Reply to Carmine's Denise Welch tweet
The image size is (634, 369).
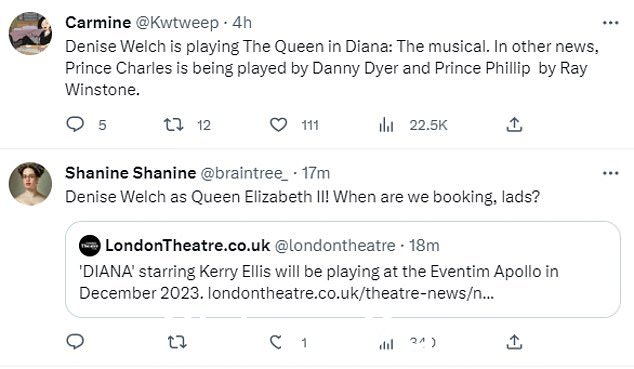pos(75,124)
